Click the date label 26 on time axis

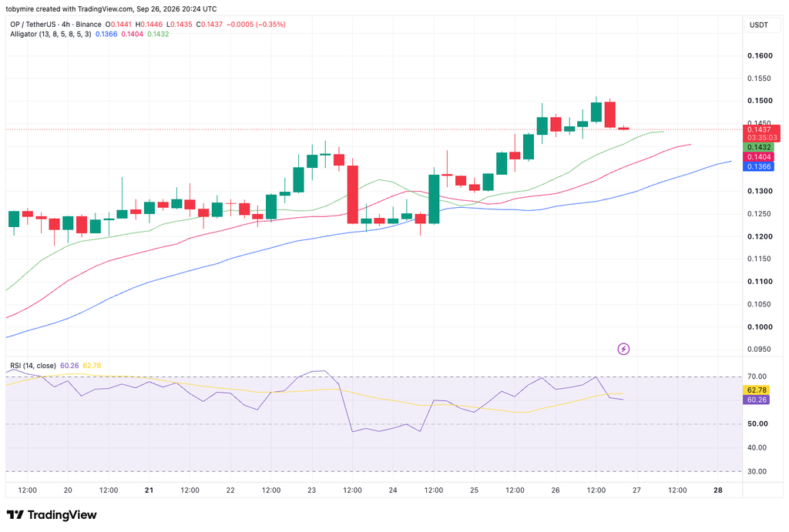tap(556, 490)
